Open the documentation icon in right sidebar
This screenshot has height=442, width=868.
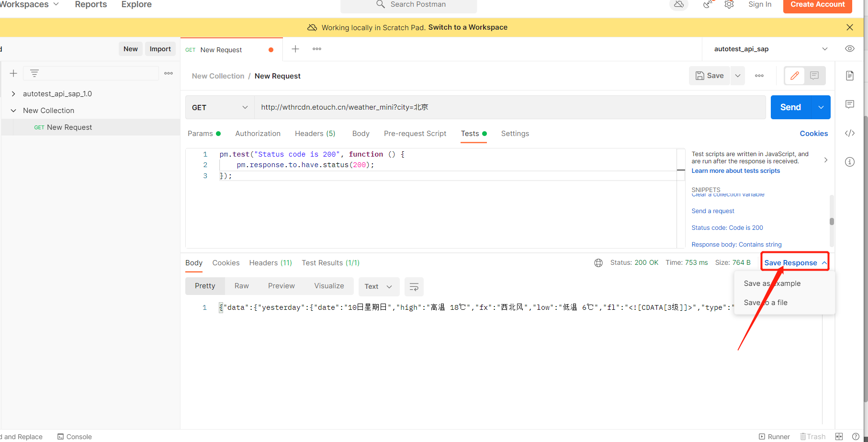coord(850,76)
